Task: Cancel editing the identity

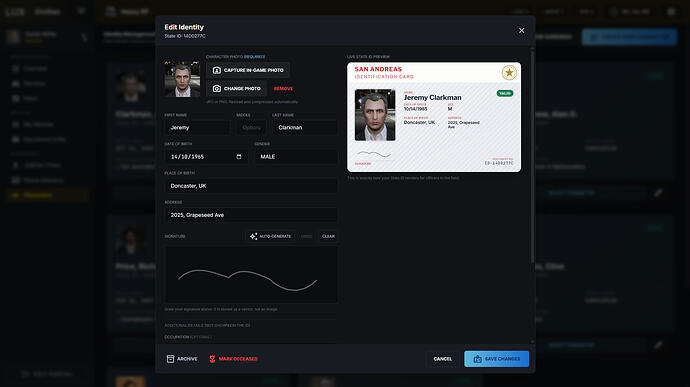Action: click(x=443, y=359)
